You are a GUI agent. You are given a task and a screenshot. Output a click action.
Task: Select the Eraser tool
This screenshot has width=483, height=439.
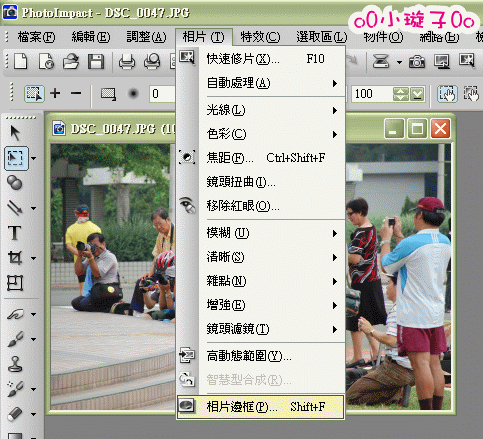click(15, 414)
